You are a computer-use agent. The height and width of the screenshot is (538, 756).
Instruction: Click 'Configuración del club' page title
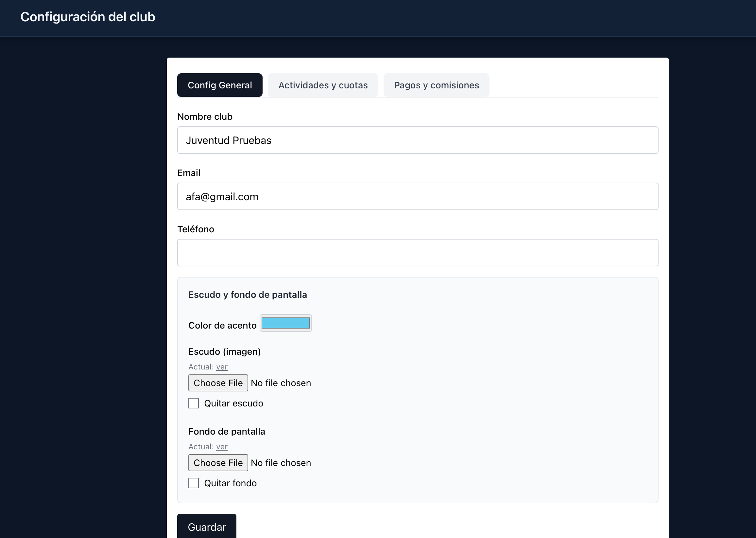pos(88,17)
